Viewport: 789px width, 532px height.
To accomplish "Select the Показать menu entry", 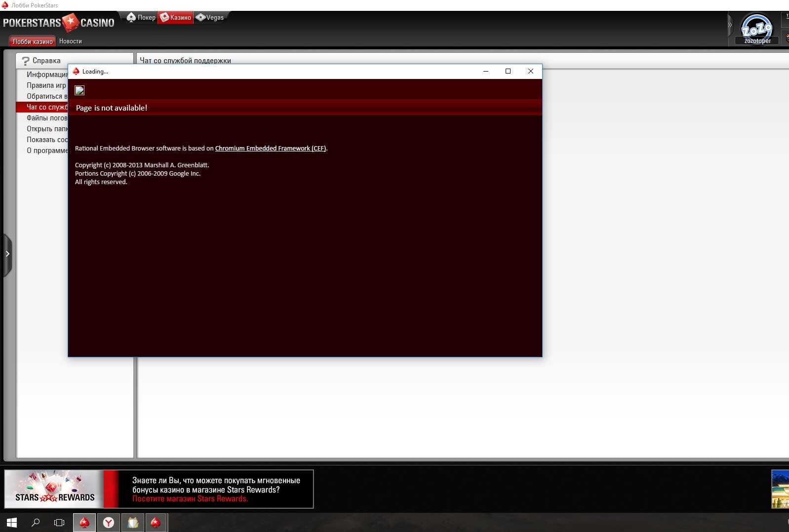I will 47,140.
